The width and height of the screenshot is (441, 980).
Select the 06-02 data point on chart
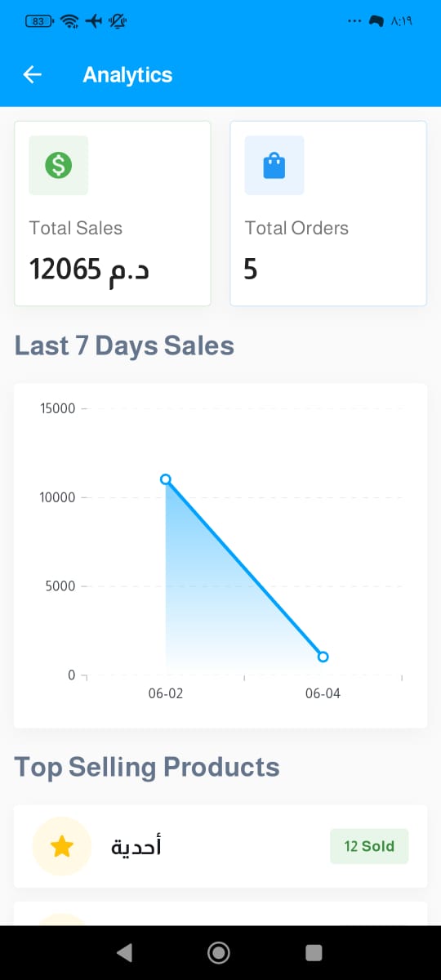point(166,479)
